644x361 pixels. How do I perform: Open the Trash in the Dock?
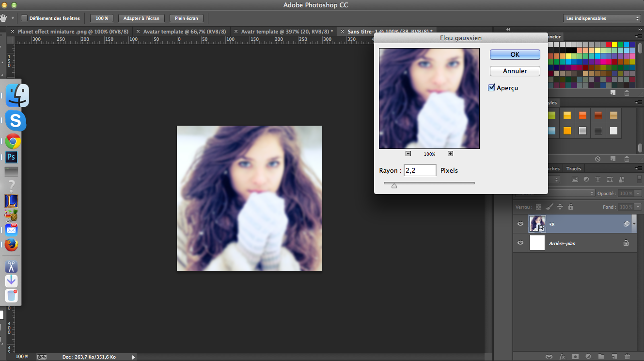[12, 295]
